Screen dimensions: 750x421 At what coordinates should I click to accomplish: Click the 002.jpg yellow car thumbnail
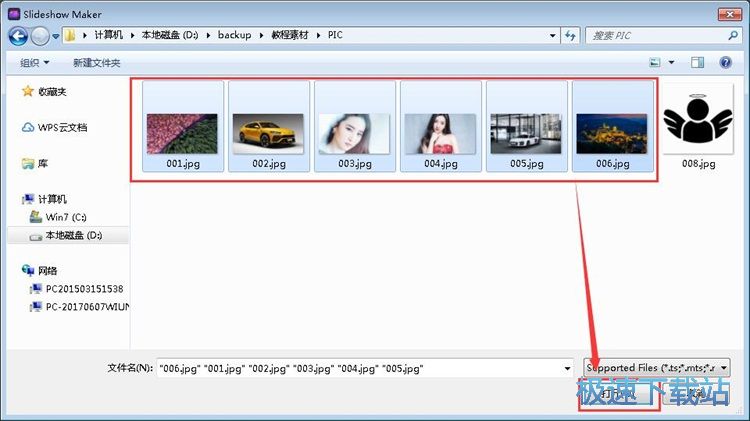point(268,134)
